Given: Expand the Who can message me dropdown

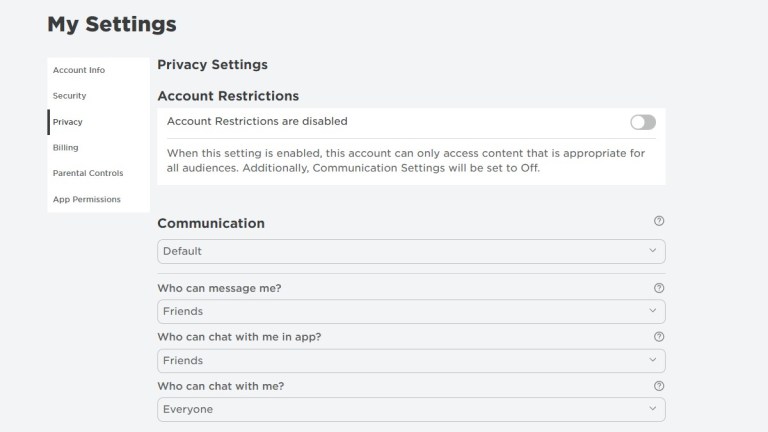Looking at the screenshot, I should [411, 312].
